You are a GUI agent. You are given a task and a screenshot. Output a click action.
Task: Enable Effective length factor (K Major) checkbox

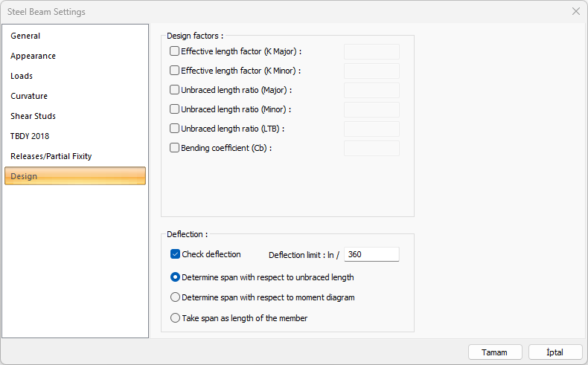tap(175, 51)
